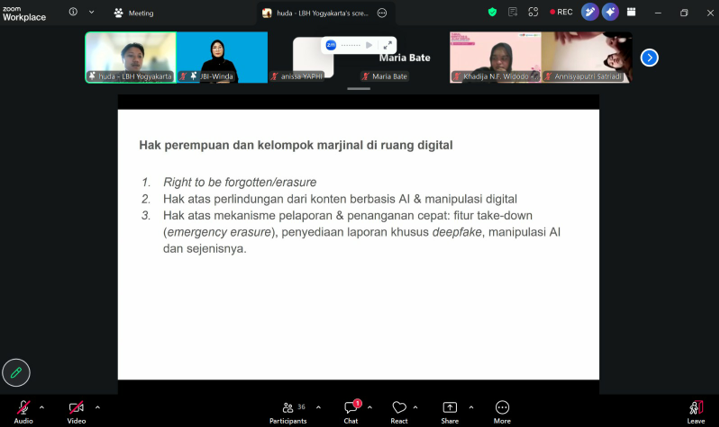719x427 pixels.
Task: Expand the Share options caret
Action: tap(471, 407)
